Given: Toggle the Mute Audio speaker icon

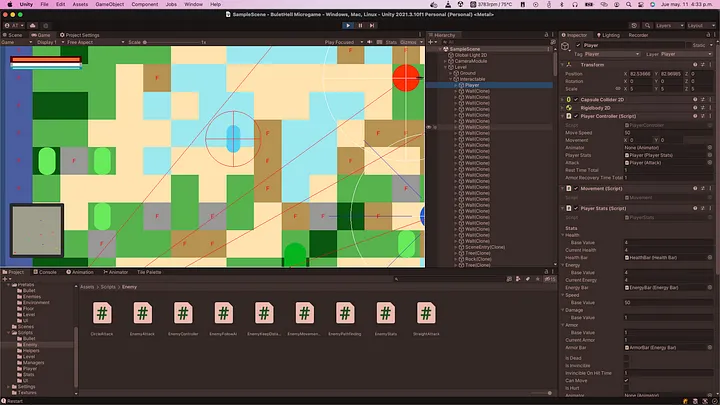Looking at the screenshot, I should pyautogui.click(x=370, y=42).
